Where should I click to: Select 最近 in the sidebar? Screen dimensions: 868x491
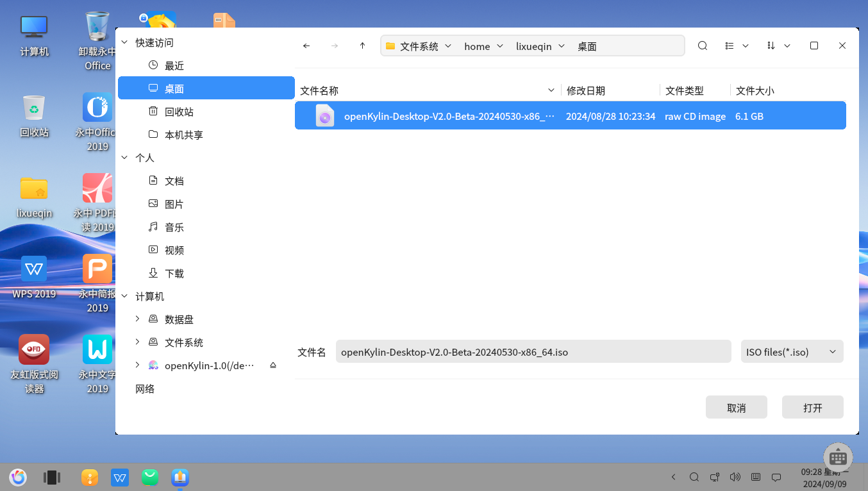(206, 65)
